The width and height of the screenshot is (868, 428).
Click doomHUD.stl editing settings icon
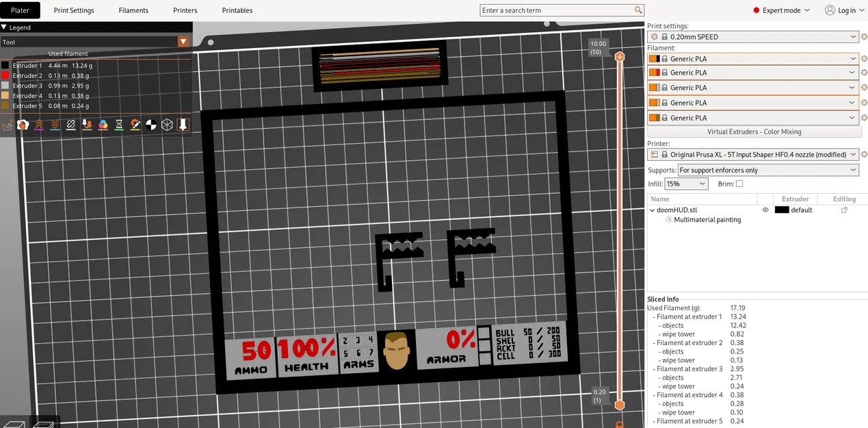pos(844,210)
